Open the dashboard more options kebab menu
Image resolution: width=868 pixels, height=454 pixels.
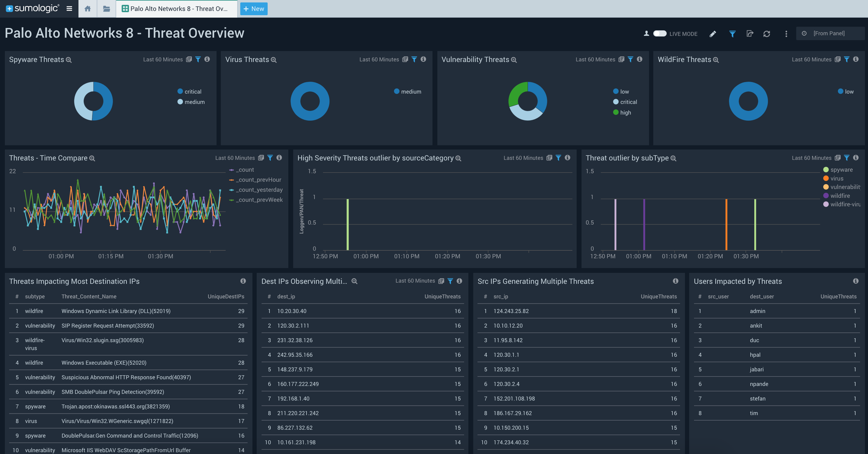786,34
